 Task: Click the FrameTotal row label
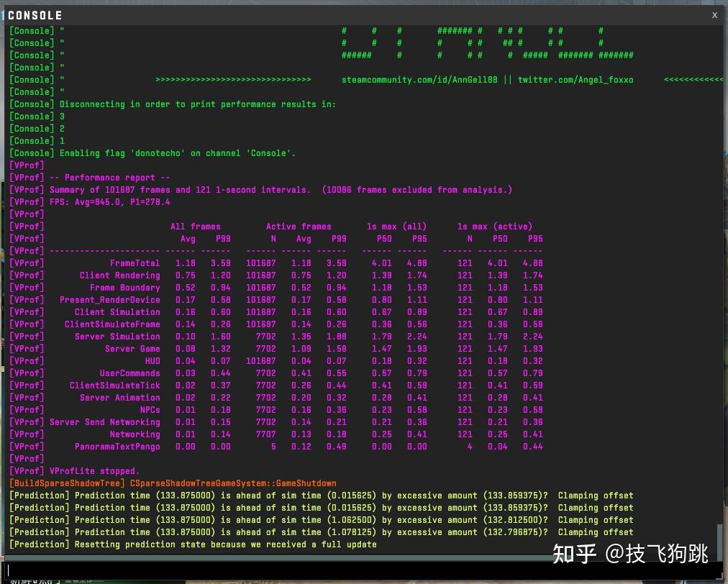(x=135, y=263)
